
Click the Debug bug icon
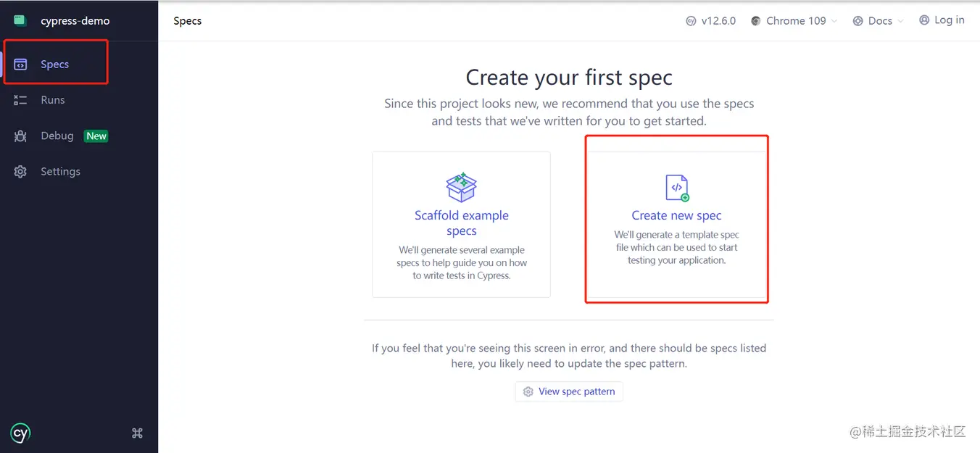[x=20, y=136]
